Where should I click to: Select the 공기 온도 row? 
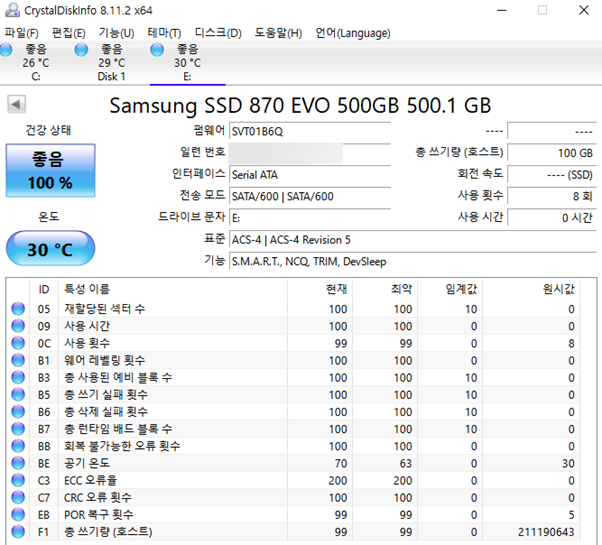(294, 463)
